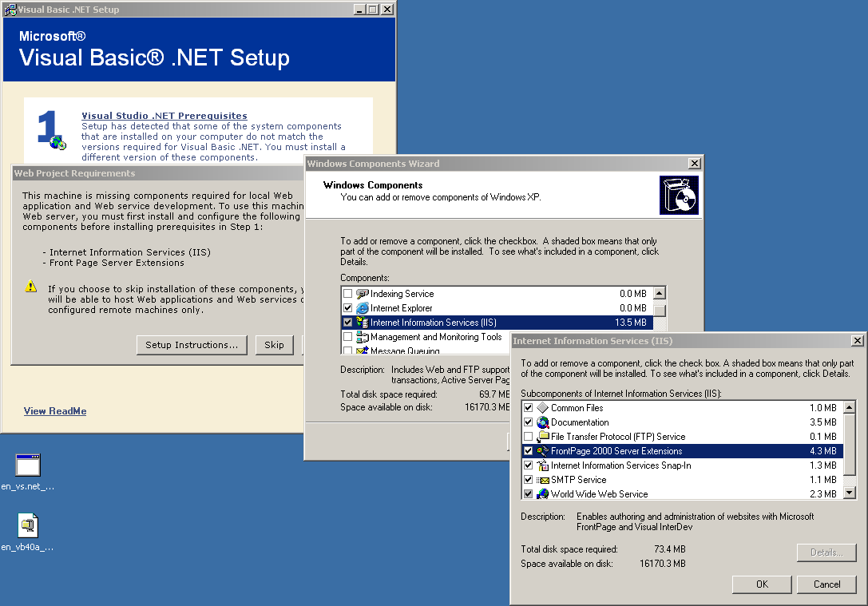Image resolution: width=868 pixels, height=606 pixels.
Task: Click the Management and Monitoring Tools icon
Action: (363, 337)
